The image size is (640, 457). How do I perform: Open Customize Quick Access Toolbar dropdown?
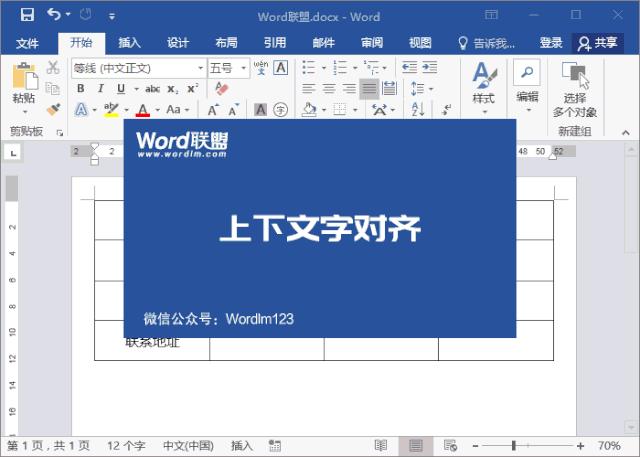coord(111,16)
